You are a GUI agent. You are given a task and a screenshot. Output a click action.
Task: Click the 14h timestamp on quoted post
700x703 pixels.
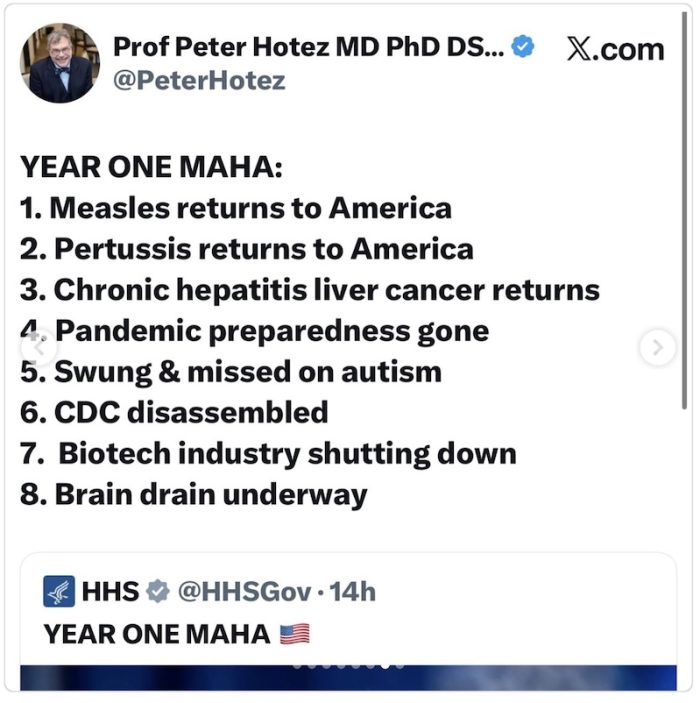click(353, 592)
